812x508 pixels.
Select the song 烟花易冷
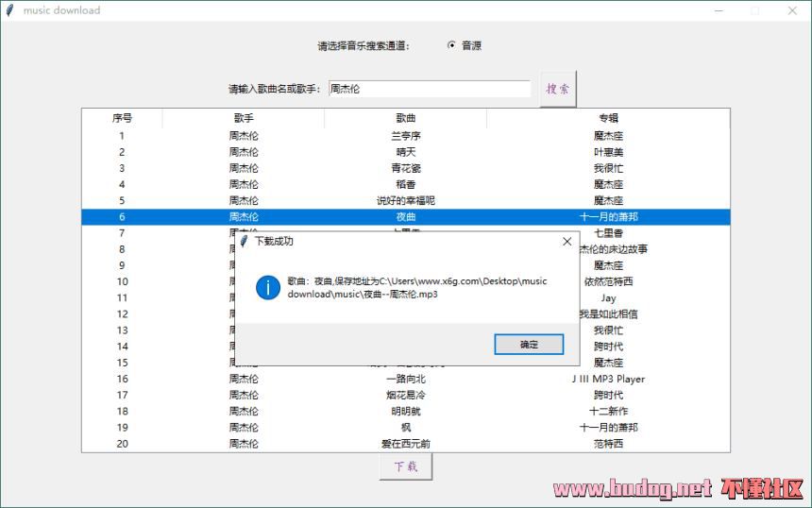(x=405, y=395)
